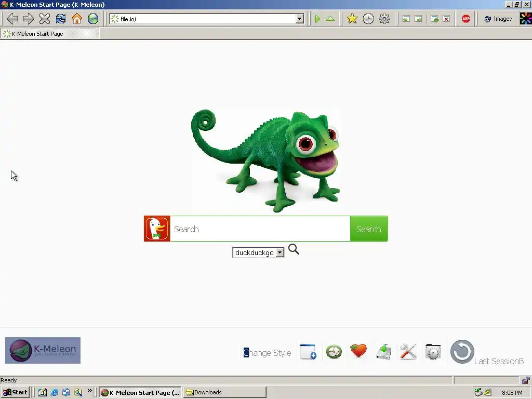The width and height of the screenshot is (532, 399).
Task: Reload the page with the blue refresh icon
Action: click(61, 19)
